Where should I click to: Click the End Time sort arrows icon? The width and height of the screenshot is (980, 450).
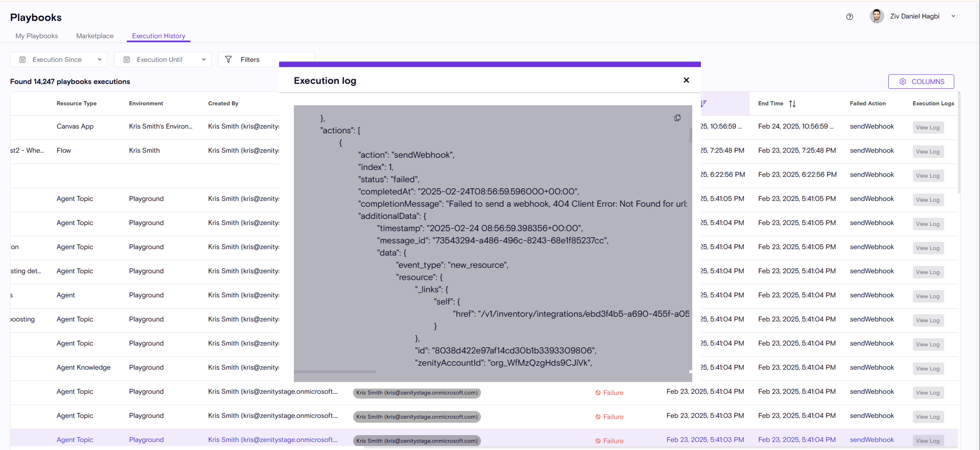click(x=792, y=103)
